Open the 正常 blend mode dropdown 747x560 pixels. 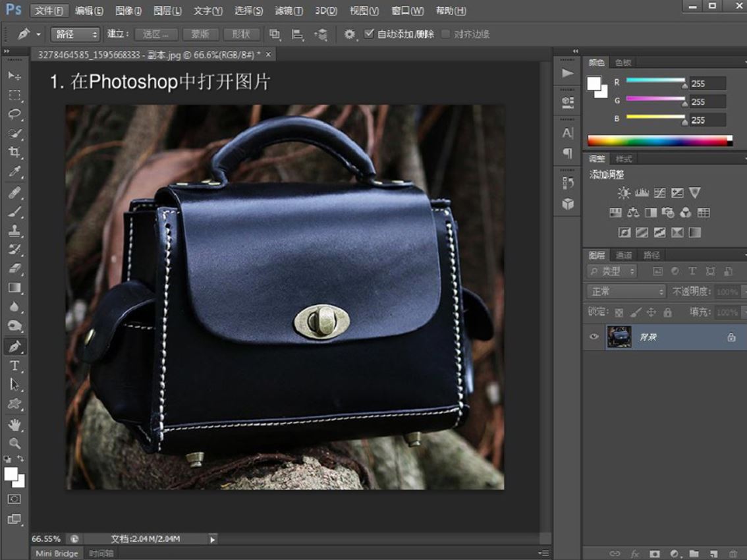pos(626,291)
